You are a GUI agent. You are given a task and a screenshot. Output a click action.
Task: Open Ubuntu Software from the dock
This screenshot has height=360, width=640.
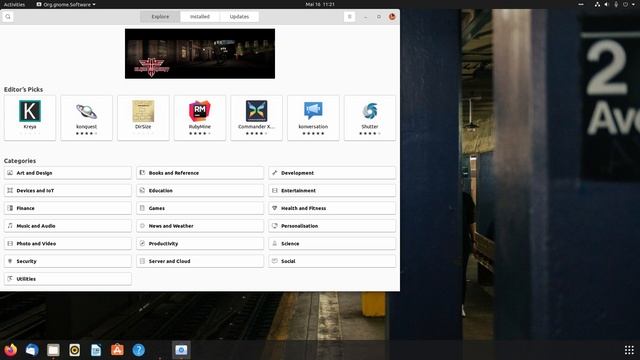tap(117, 350)
